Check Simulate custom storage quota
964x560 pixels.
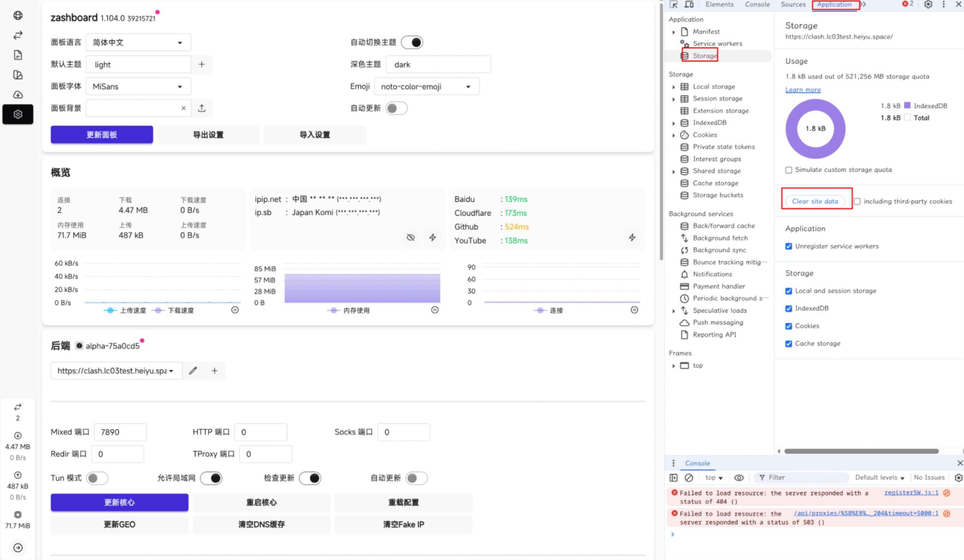tap(789, 170)
